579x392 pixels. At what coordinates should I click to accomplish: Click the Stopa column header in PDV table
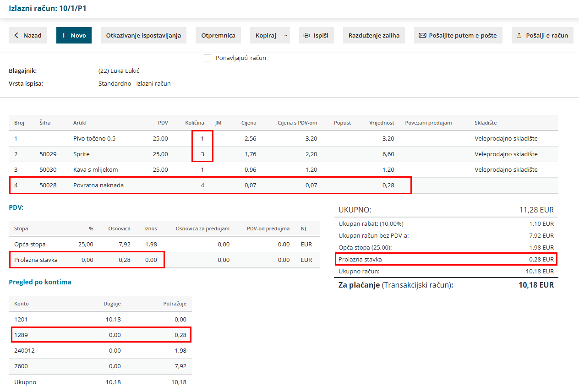click(21, 229)
